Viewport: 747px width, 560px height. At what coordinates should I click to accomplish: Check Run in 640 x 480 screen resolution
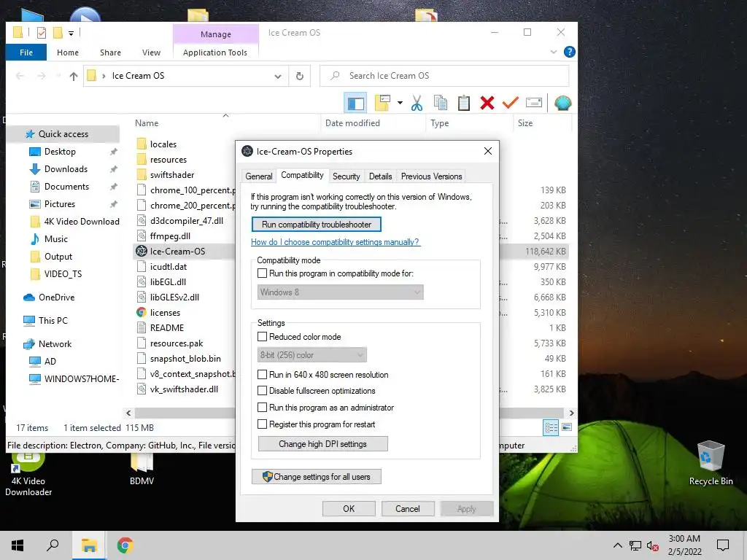click(262, 375)
